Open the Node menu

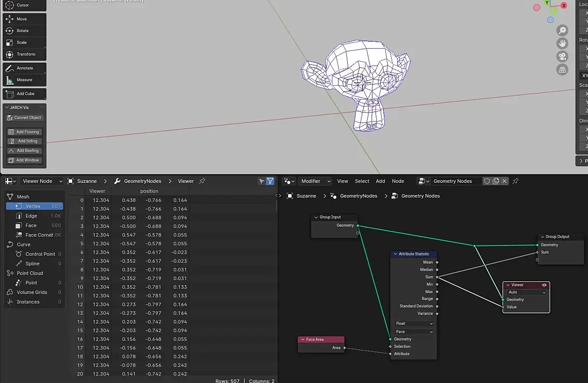coord(398,181)
